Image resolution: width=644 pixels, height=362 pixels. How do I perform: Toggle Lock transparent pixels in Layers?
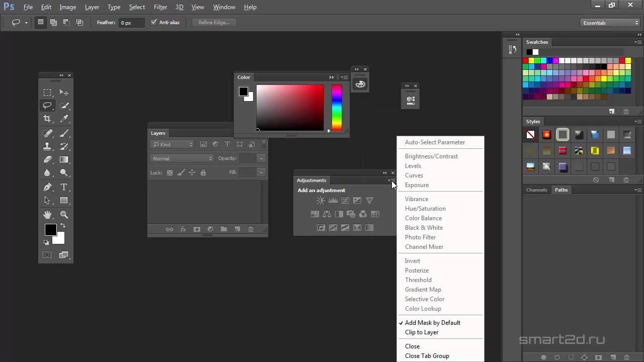tap(170, 172)
